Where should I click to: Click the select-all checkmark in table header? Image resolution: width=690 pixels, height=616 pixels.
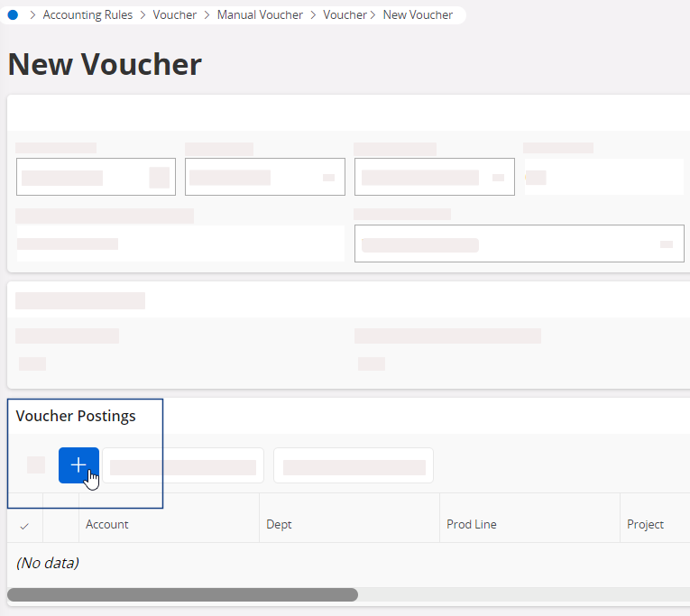click(x=24, y=525)
